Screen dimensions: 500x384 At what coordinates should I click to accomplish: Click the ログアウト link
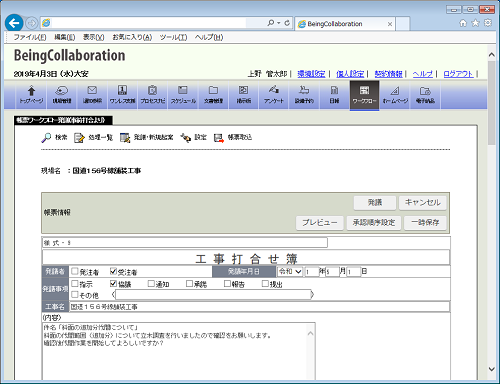(x=458, y=74)
